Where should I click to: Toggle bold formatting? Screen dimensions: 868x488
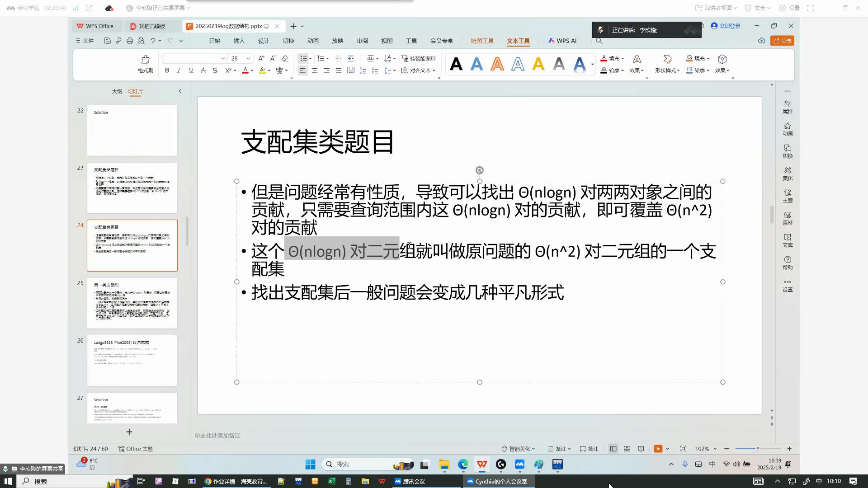[x=167, y=70]
